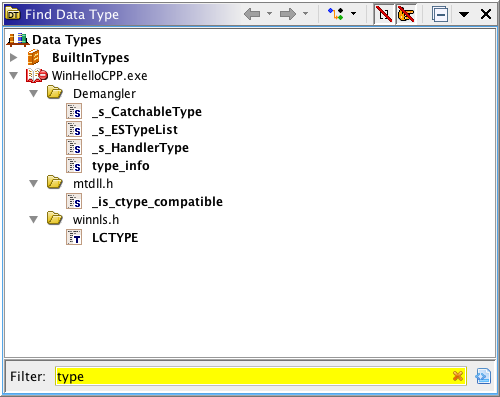Expand the BuiltInTypes node
Viewport: 500px width, 397px height.
pyautogui.click(x=13, y=58)
